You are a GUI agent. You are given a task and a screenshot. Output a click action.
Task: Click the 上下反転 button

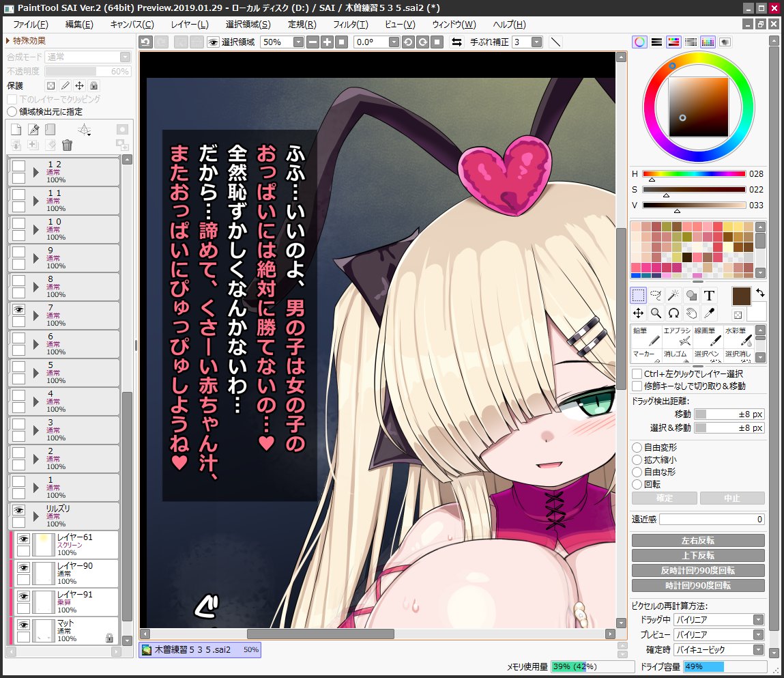pyautogui.click(x=698, y=555)
